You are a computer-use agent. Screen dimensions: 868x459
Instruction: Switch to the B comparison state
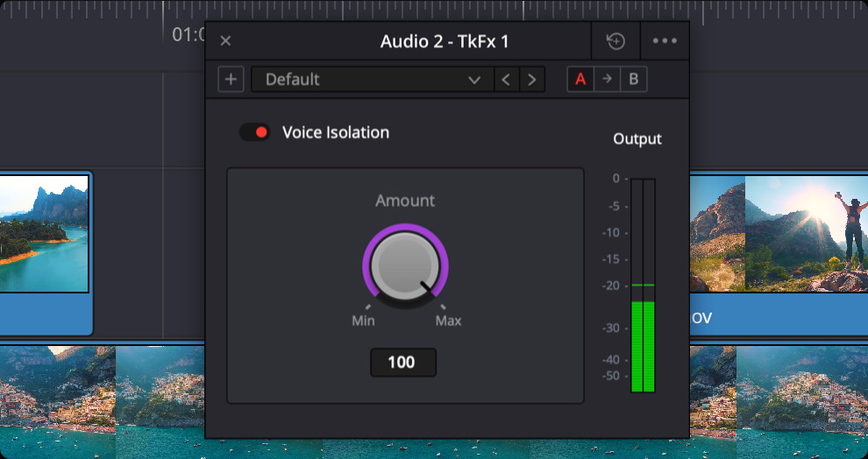click(x=633, y=80)
